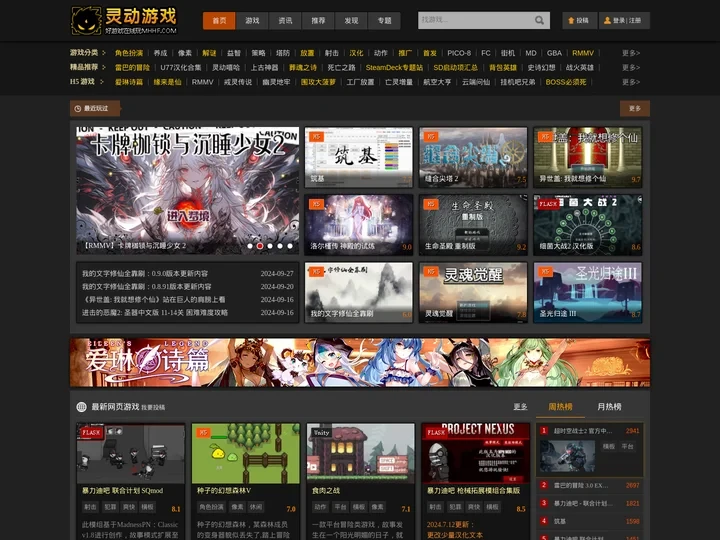Open the 登录|注册 button
This screenshot has height=540, width=720.
pyautogui.click(x=624, y=20)
